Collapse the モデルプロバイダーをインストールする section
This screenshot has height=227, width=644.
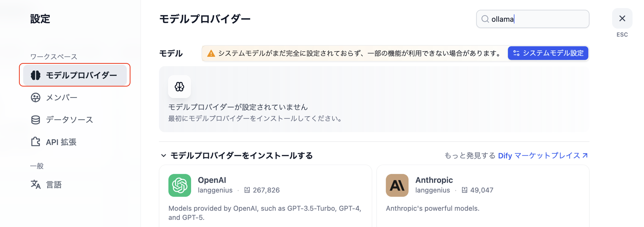click(x=163, y=156)
